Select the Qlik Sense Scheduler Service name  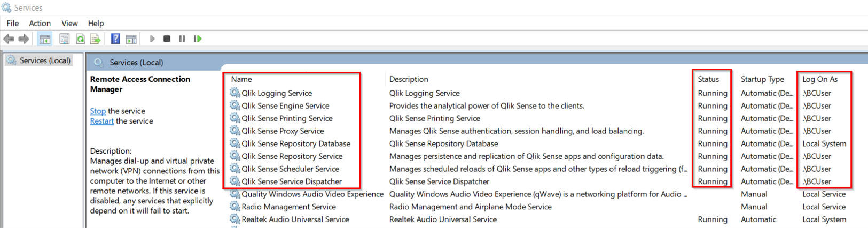(290, 169)
